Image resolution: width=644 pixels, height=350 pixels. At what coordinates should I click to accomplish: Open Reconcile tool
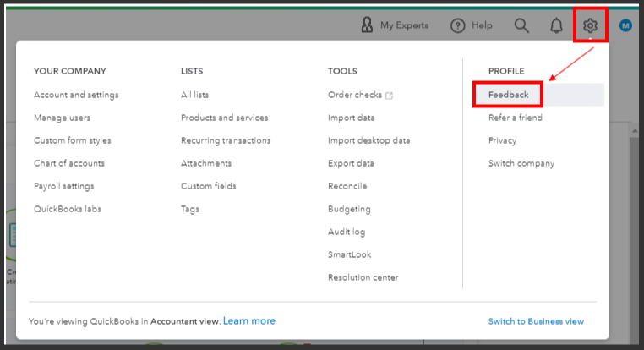coord(347,186)
